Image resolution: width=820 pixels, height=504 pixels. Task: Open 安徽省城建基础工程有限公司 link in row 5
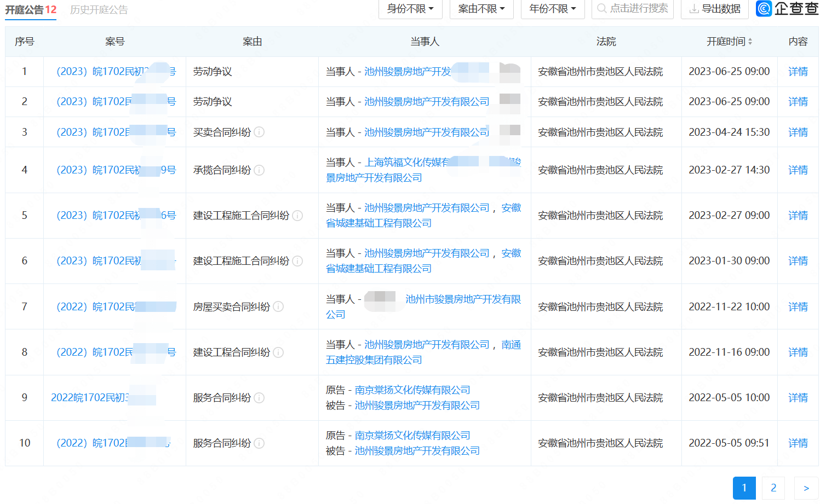coord(423,216)
